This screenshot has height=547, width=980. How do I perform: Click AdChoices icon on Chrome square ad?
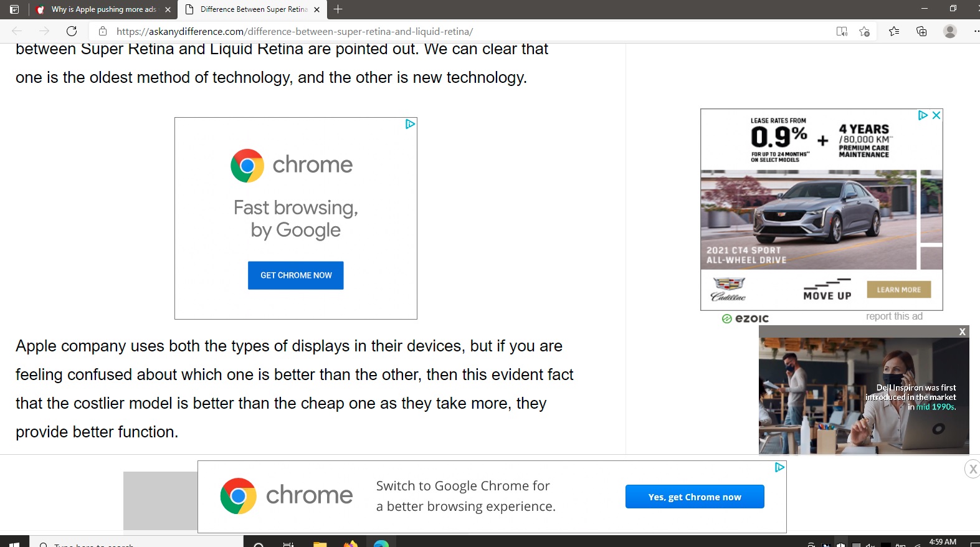(410, 124)
